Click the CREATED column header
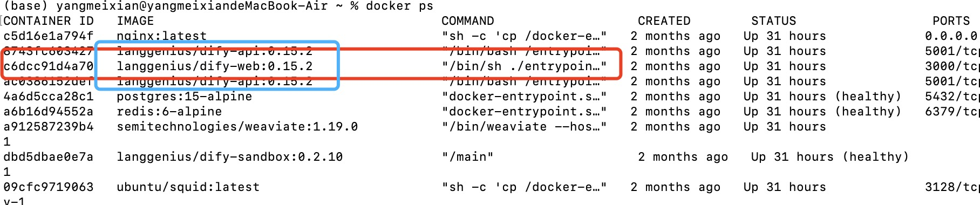The height and width of the screenshot is (205, 980). [x=664, y=21]
